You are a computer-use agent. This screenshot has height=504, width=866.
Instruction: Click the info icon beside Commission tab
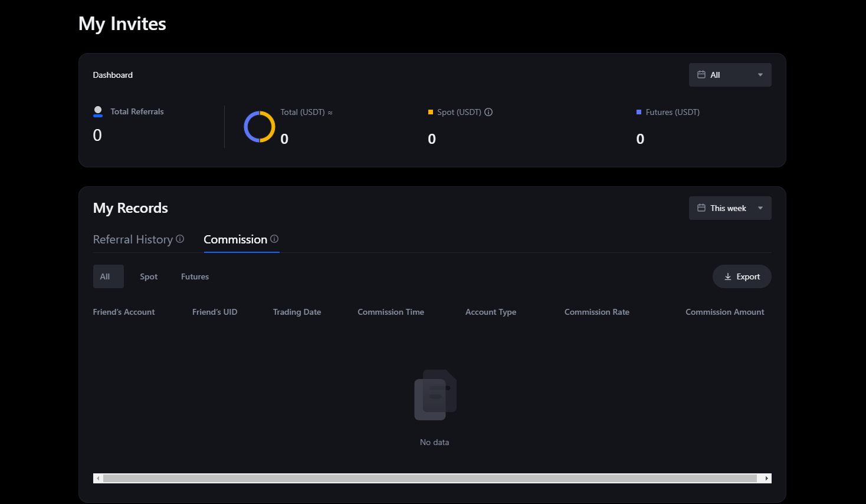pos(274,239)
